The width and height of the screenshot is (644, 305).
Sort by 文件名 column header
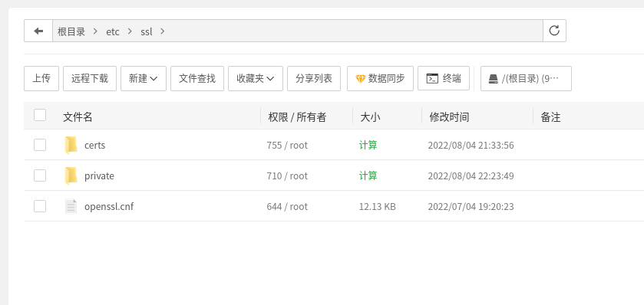click(x=78, y=117)
